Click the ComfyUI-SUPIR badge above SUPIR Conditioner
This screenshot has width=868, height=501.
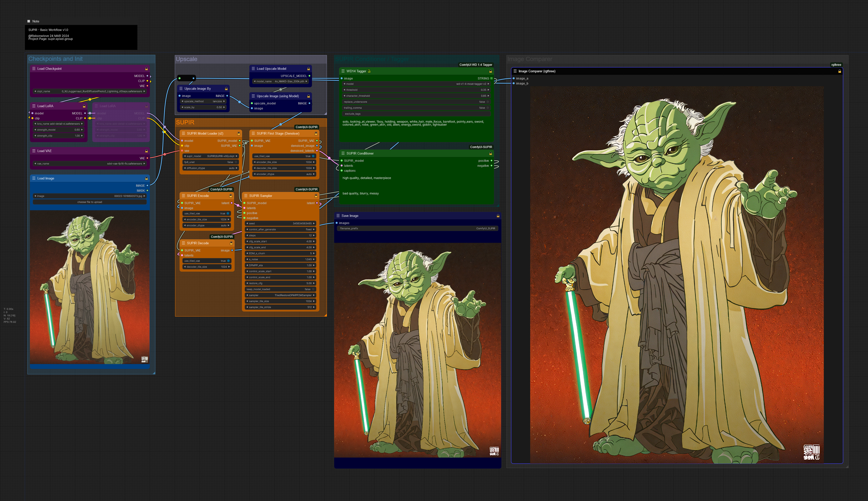click(x=481, y=147)
